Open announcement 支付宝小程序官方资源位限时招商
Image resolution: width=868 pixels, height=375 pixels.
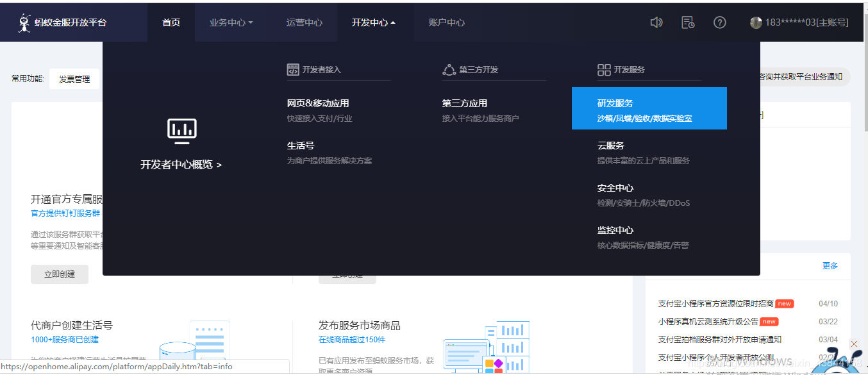(x=715, y=304)
